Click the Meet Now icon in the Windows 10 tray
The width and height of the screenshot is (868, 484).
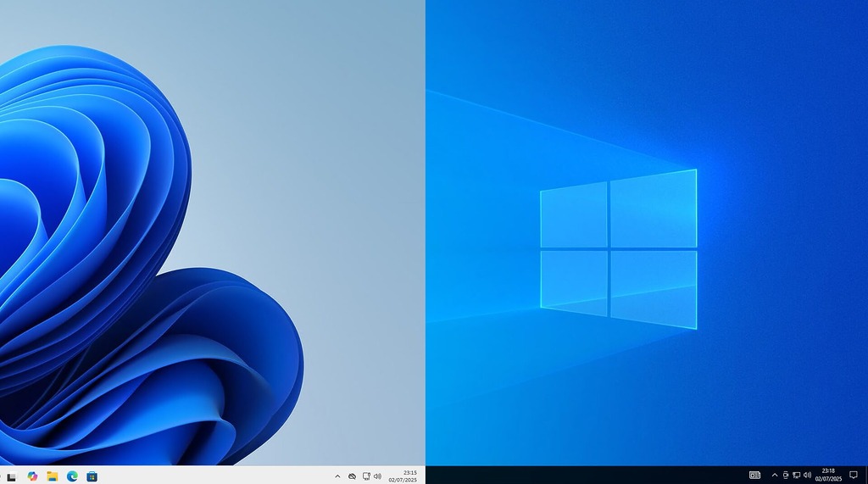tap(786, 476)
